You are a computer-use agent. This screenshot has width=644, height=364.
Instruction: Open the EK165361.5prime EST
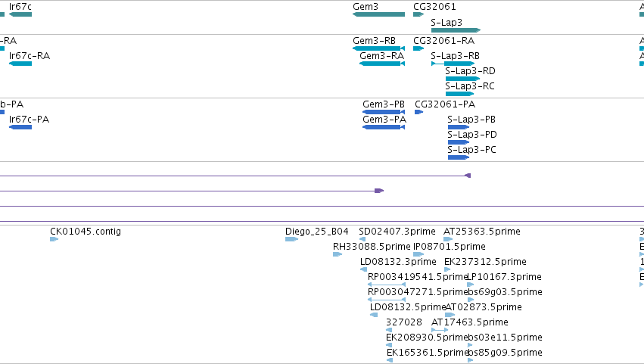(390, 360)
